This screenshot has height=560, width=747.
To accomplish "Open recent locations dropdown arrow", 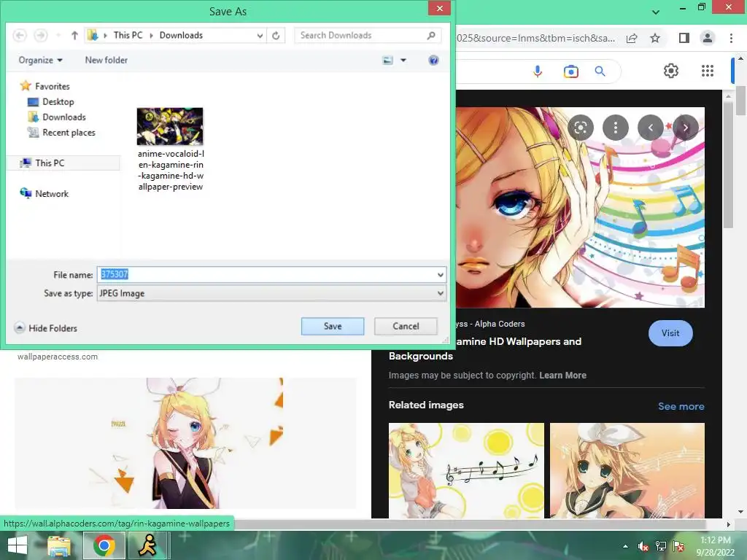I will (58, 35).
